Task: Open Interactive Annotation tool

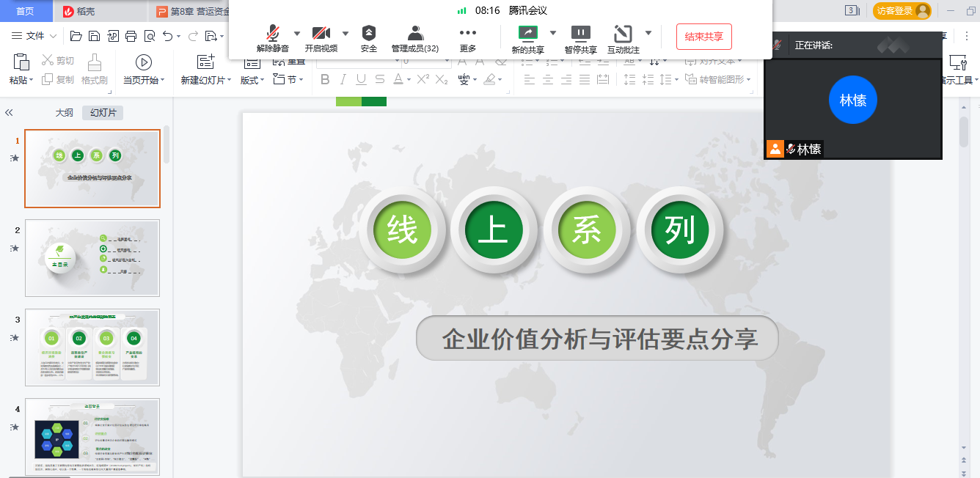Action: 623,38
